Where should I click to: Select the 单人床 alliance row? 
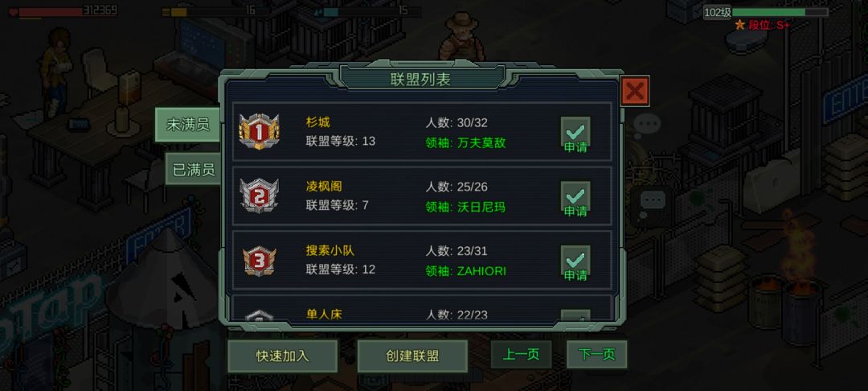click(422, 308)
